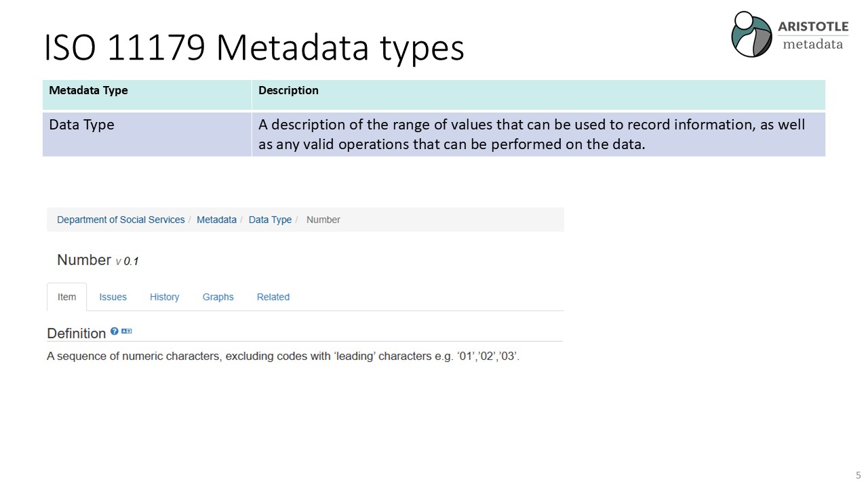868x488 pixels.
Task: View the Related tab
Action: tap(273, 297)
